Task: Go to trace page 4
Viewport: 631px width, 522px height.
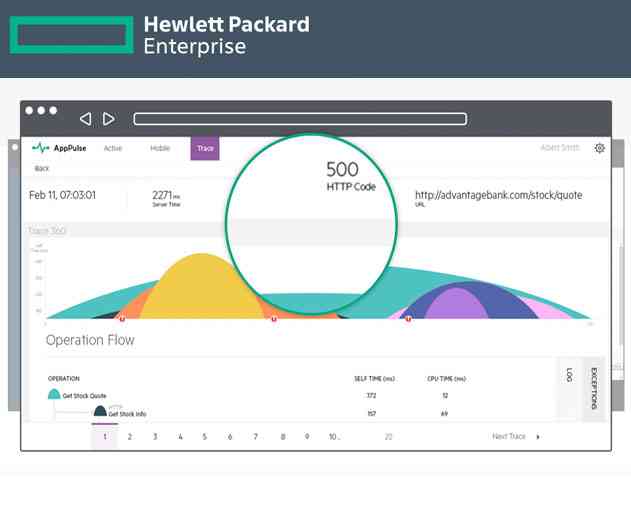Action: 180,437
